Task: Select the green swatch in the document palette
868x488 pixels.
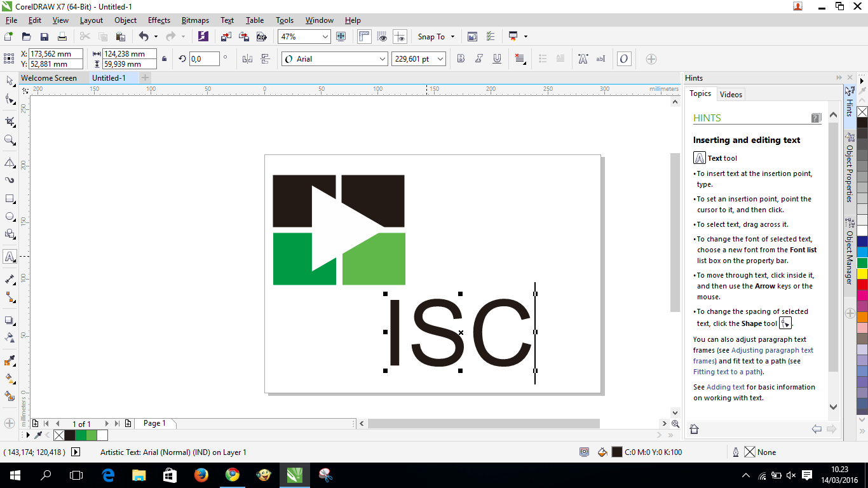Action: [82, 435]
